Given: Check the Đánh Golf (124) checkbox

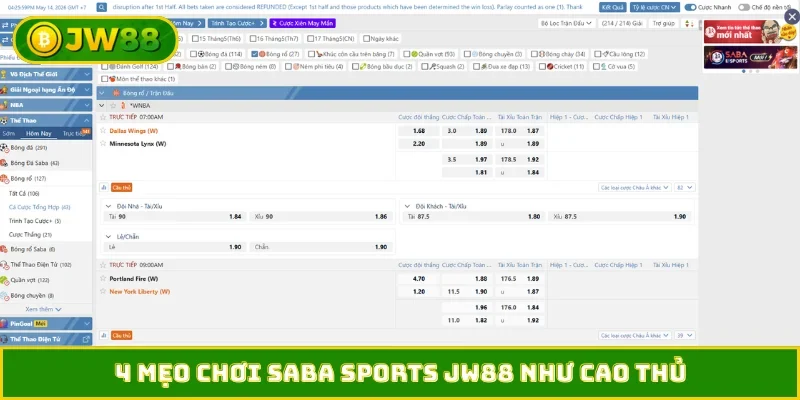Looking at the screenshot, I should [x=105, y=66].
